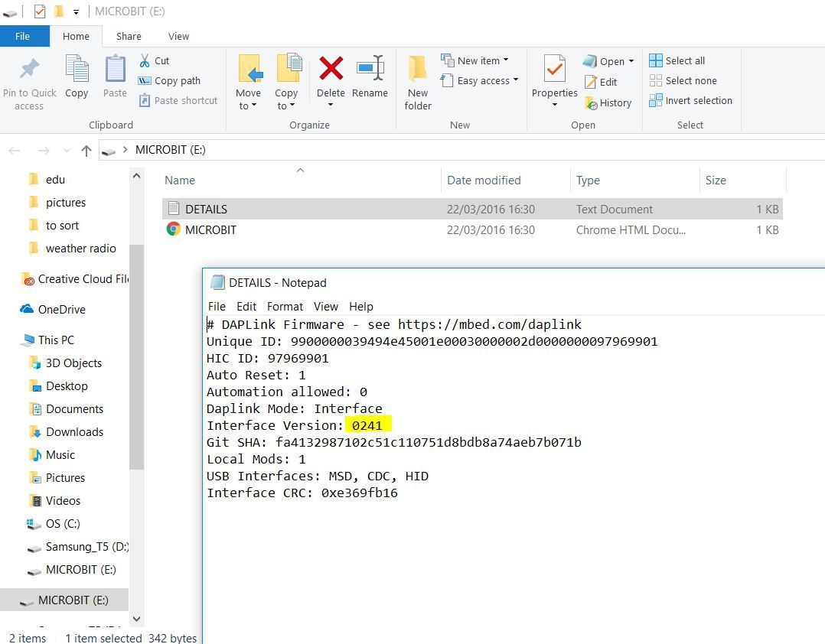Open Notepad File menu
825x644 pixels.
[x=217, y=307]
